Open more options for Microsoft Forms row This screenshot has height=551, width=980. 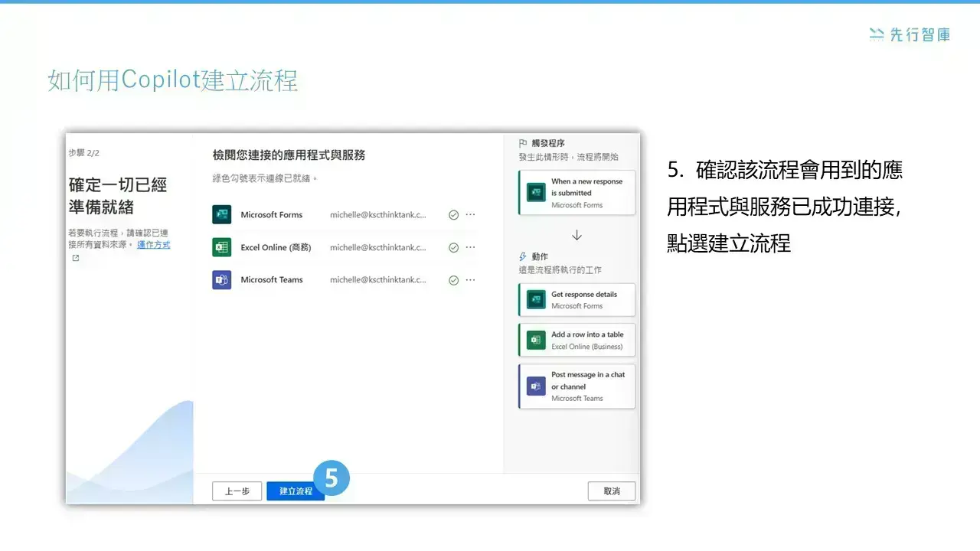pyautogui.click(x=470, y=215)
